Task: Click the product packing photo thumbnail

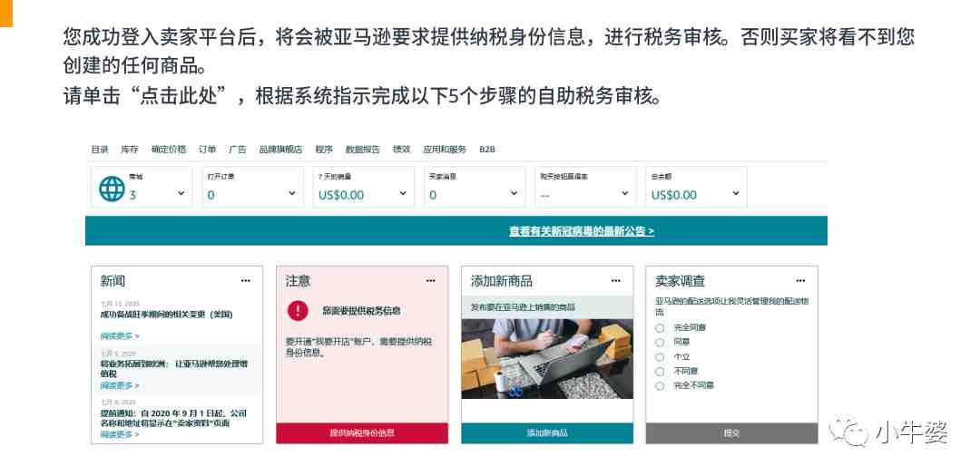Action: pos(547,358)
